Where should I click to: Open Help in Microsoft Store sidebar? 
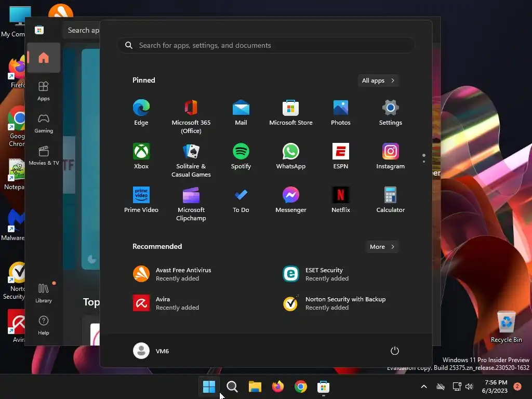point(44,326)
